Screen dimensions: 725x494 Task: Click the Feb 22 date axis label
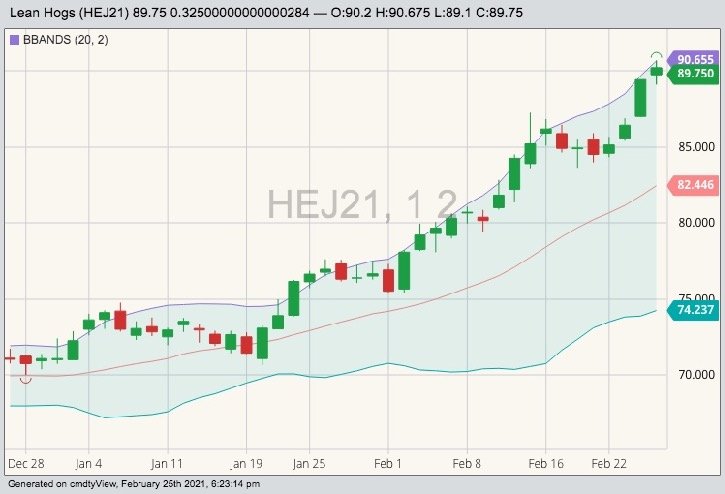(x=609, y=464)
